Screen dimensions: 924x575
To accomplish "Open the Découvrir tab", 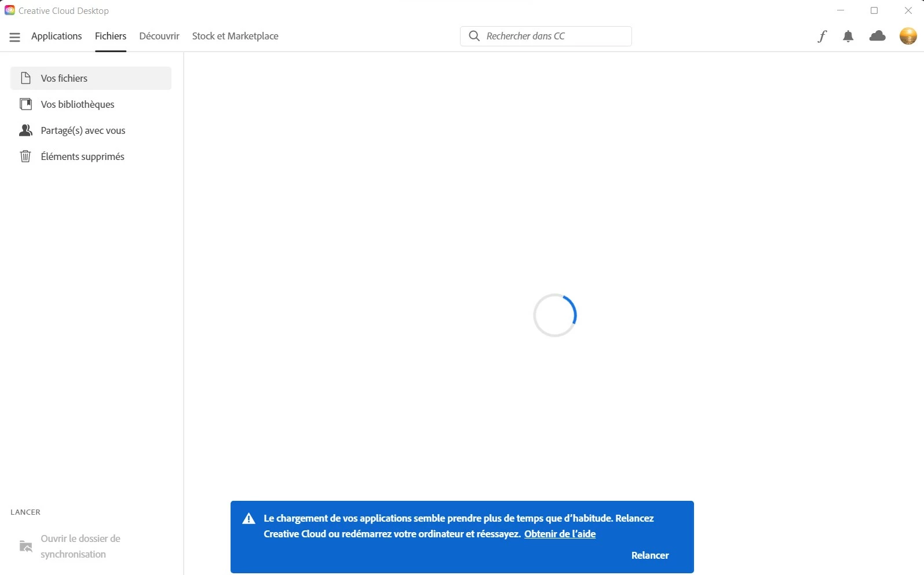I will (159, 36).
